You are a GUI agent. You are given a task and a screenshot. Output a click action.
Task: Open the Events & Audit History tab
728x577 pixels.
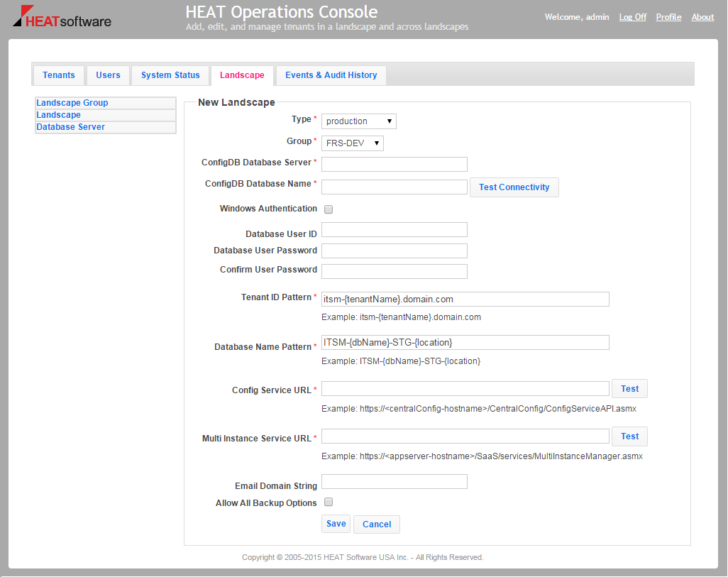(x=331, y=75)
